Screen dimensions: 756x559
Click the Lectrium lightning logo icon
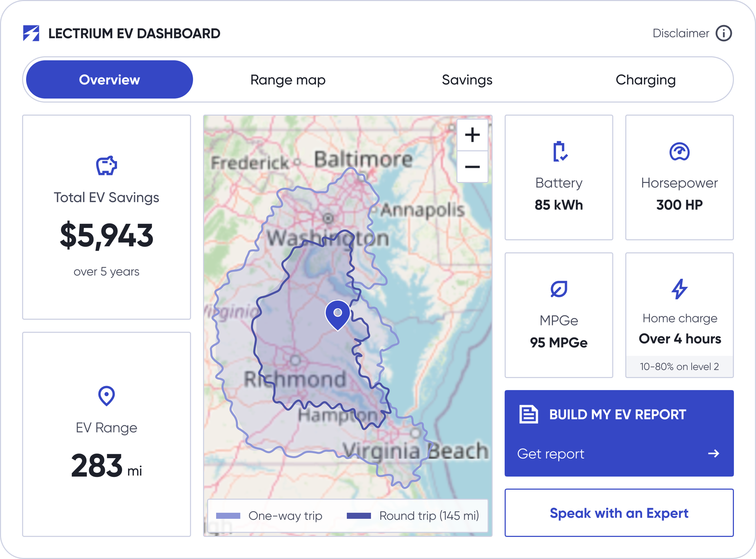(x=31, y=33)
